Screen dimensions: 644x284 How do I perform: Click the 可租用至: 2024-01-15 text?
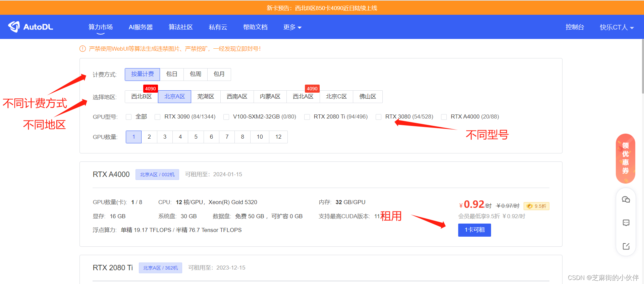(x=214, y=175)
